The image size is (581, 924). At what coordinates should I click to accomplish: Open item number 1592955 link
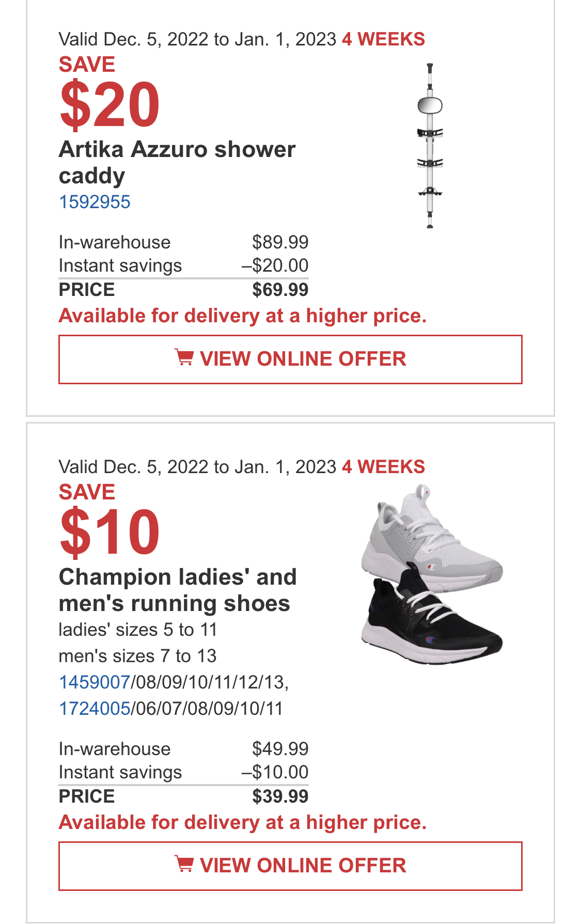coord(95,202)
